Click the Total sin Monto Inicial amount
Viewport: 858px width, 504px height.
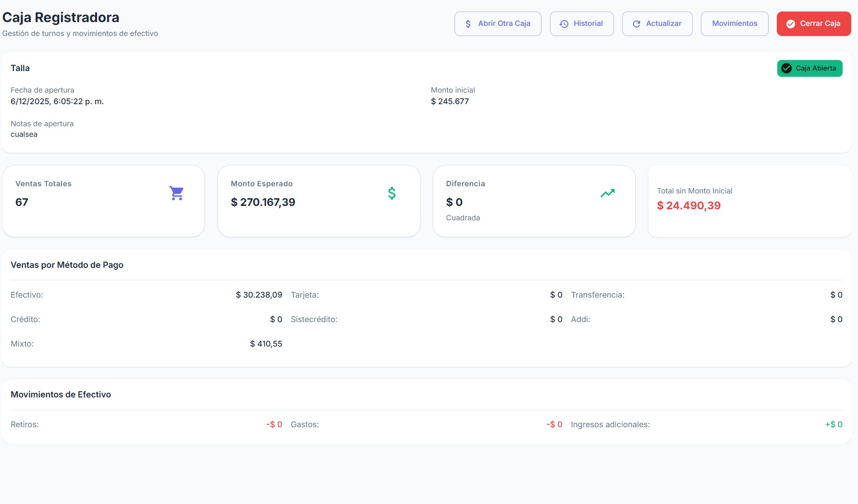pos(688,205)
